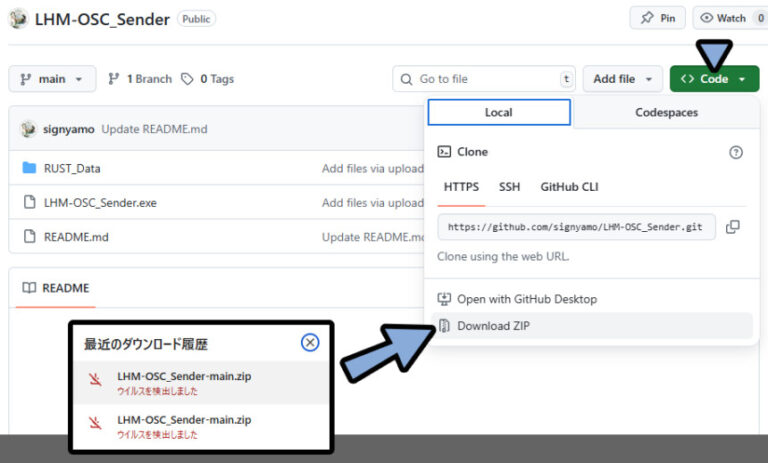This screenshot has height=463, width=768.
Task: Expand the Add file dropdown
Action: (626, 79)
